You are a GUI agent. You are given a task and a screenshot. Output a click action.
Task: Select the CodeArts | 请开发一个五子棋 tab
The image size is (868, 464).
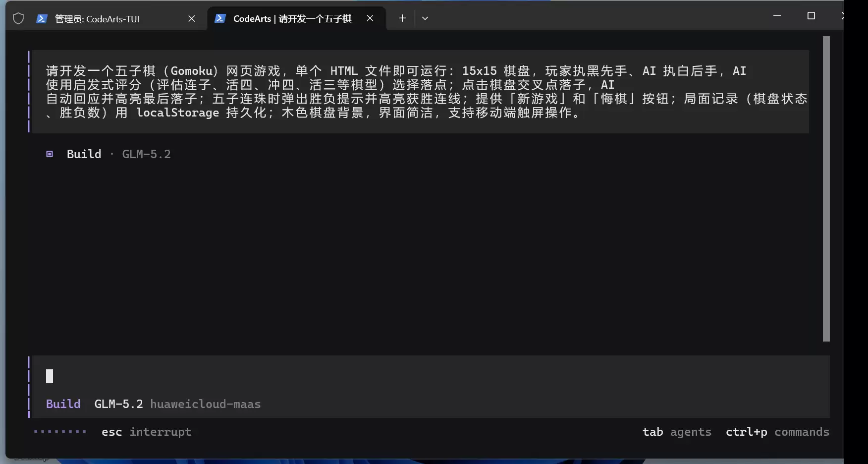pos(296,18)
